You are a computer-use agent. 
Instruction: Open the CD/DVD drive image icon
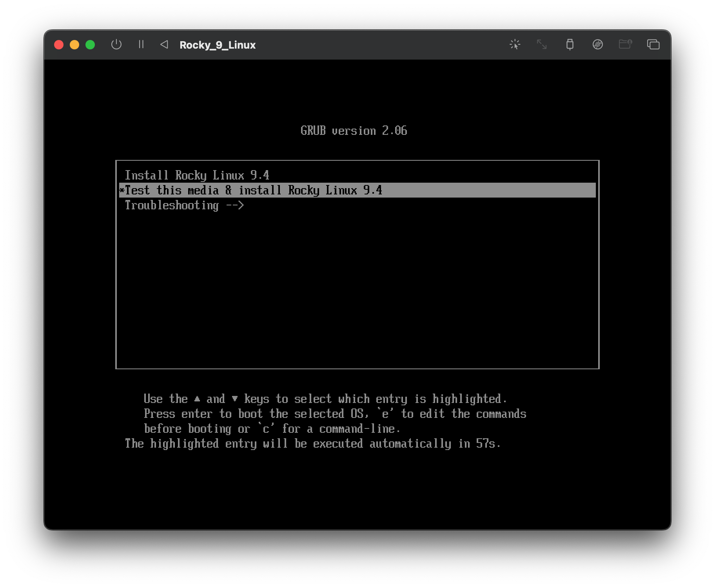pos(597,44)
